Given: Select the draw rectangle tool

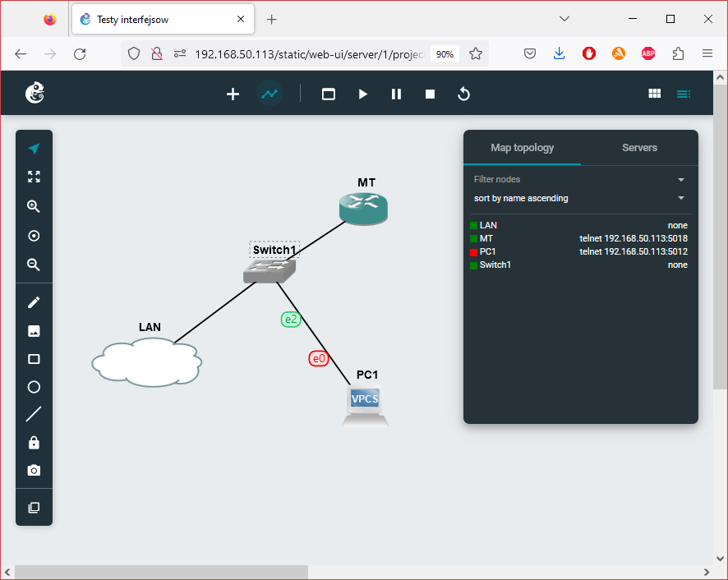Looking at the screenshot, I should 34,359.
